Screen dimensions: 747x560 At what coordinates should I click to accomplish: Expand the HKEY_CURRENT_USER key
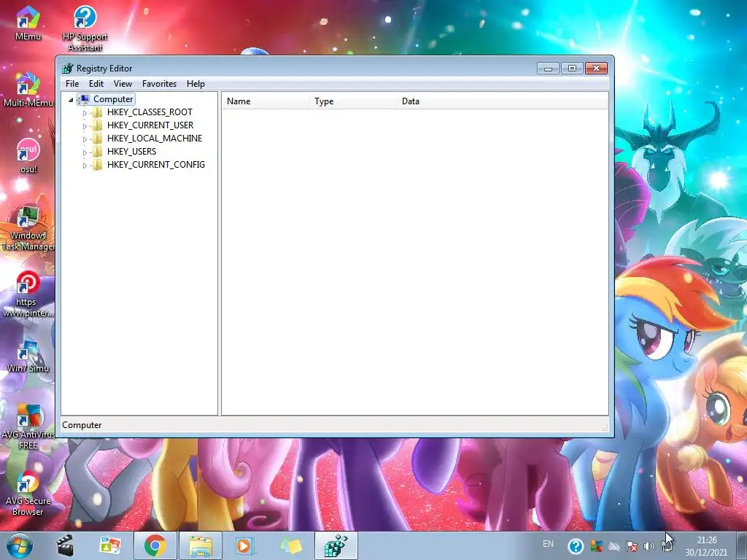(x=85, y=125)
